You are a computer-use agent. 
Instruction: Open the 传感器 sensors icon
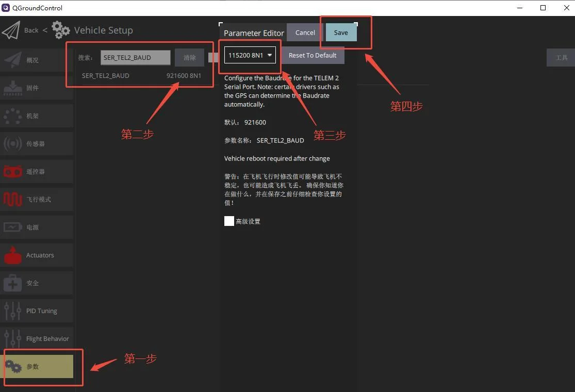coord(13,144)
